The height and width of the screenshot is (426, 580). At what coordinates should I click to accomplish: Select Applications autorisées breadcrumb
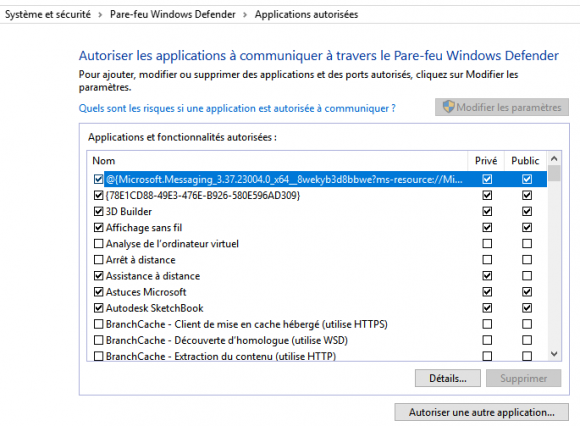point(306,14)
